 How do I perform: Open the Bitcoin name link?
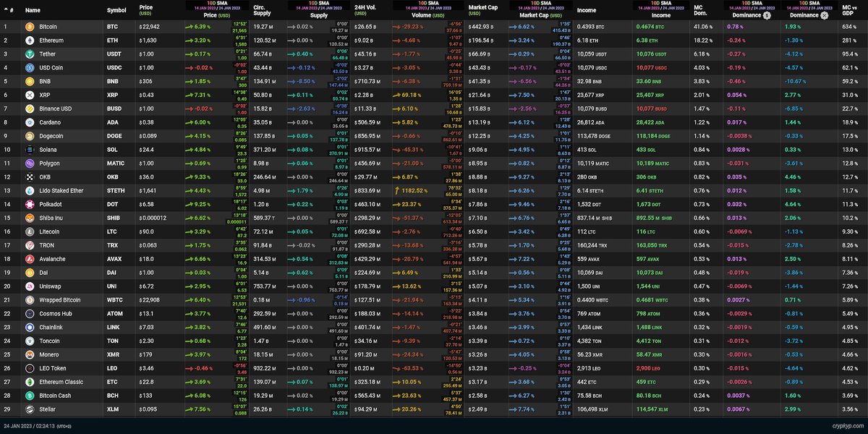(48, 27)
